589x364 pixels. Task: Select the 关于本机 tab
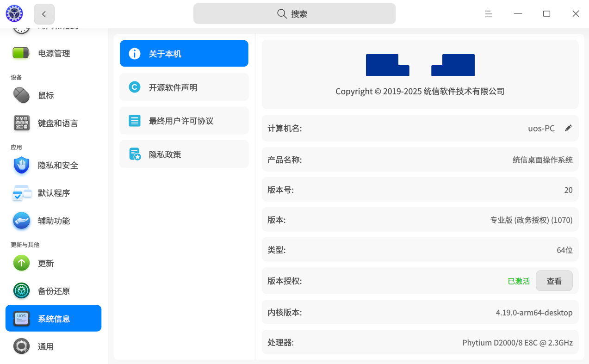(184, 54)
